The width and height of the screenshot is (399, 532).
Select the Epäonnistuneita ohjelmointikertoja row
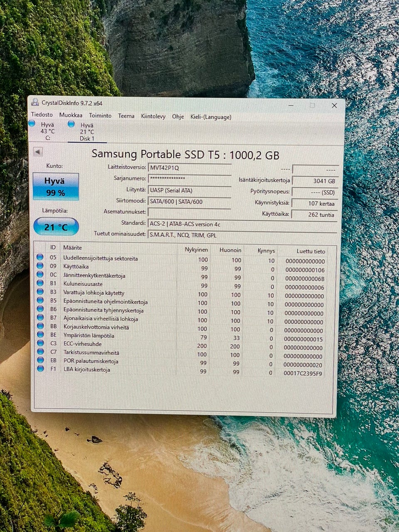click(181, 302)
